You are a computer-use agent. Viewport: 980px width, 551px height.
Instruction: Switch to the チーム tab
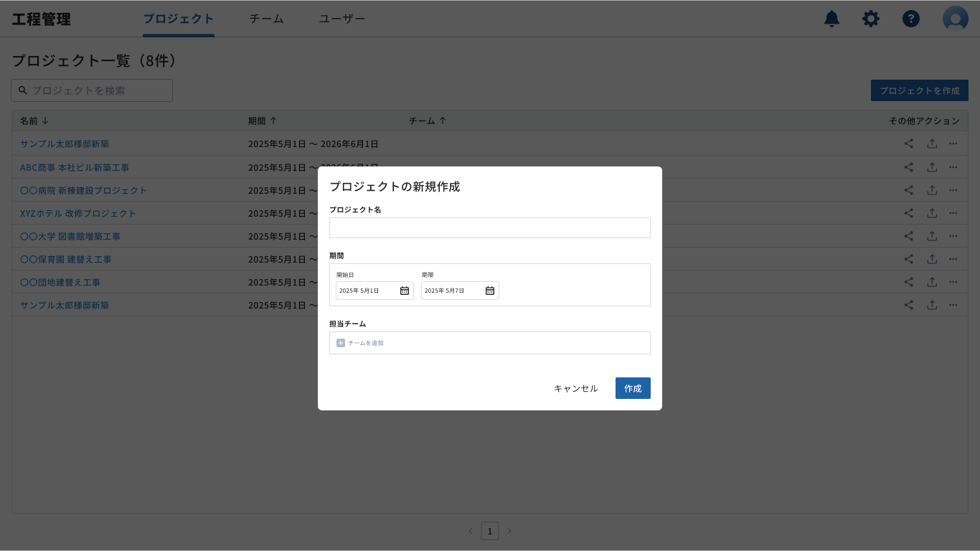[x=266, y=19]
